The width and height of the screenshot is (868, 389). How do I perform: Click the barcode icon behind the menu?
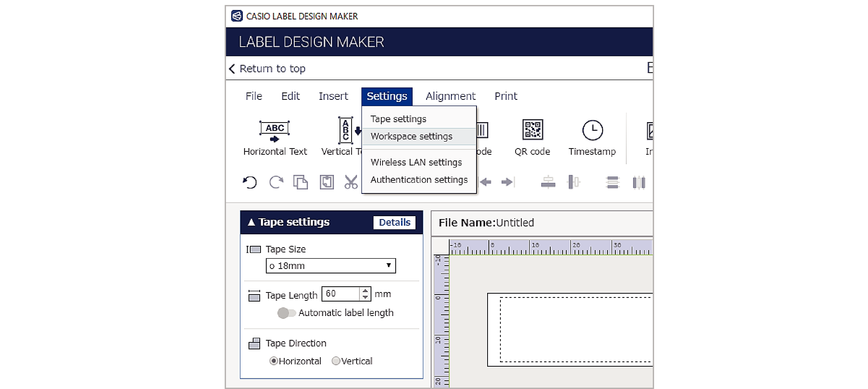pos(482,130)
